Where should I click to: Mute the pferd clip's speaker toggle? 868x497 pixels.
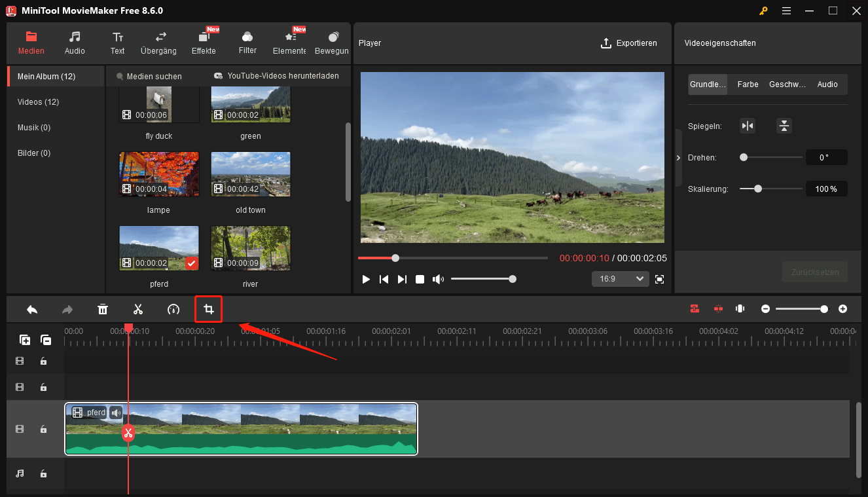click(116, 413)
